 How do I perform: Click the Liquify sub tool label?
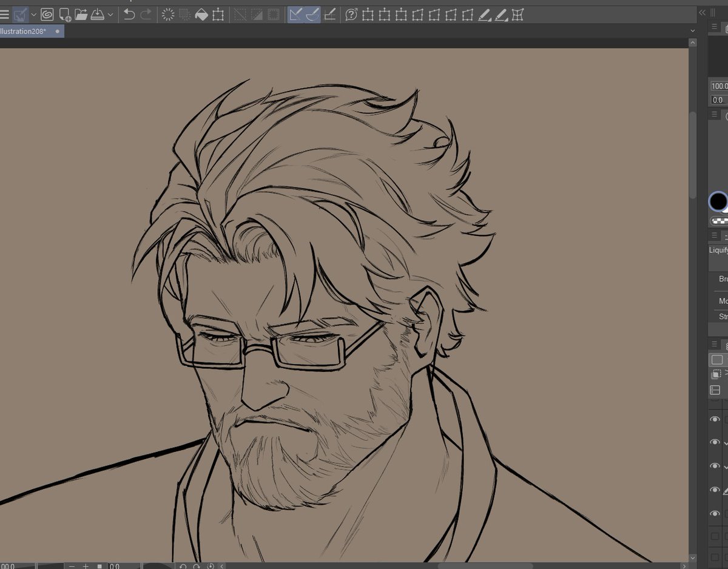click(718, 250)
